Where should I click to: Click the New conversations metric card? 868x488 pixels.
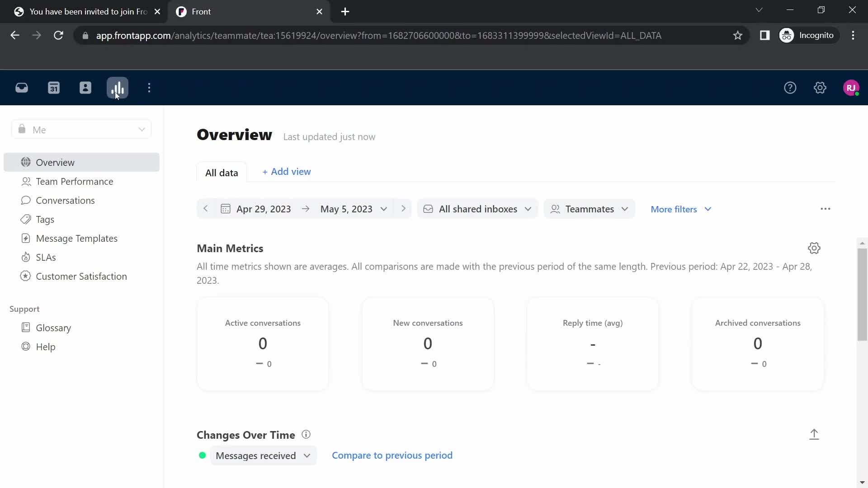coord(428,344)
